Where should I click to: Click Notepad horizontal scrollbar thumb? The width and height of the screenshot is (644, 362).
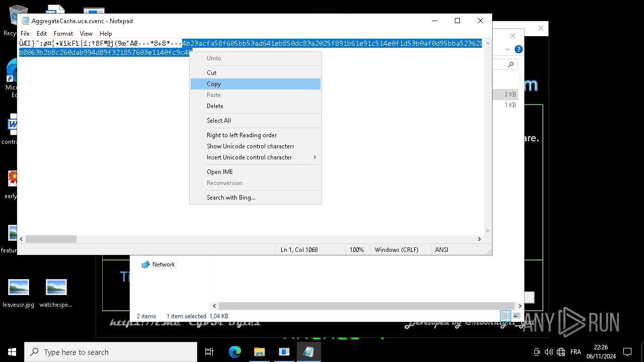(x=51, y=239)
